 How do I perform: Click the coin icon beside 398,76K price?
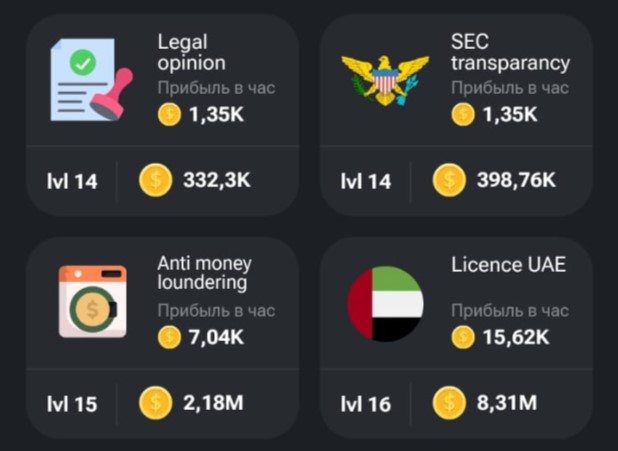pyautogui.click(x=449, y=180)
